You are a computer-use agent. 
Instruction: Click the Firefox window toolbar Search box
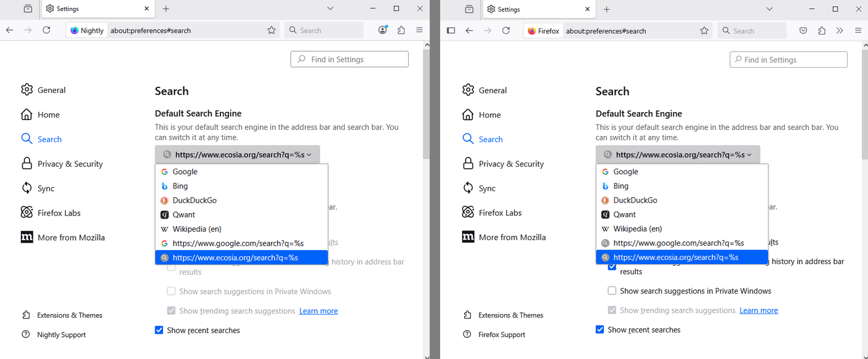tap(752, 30)
